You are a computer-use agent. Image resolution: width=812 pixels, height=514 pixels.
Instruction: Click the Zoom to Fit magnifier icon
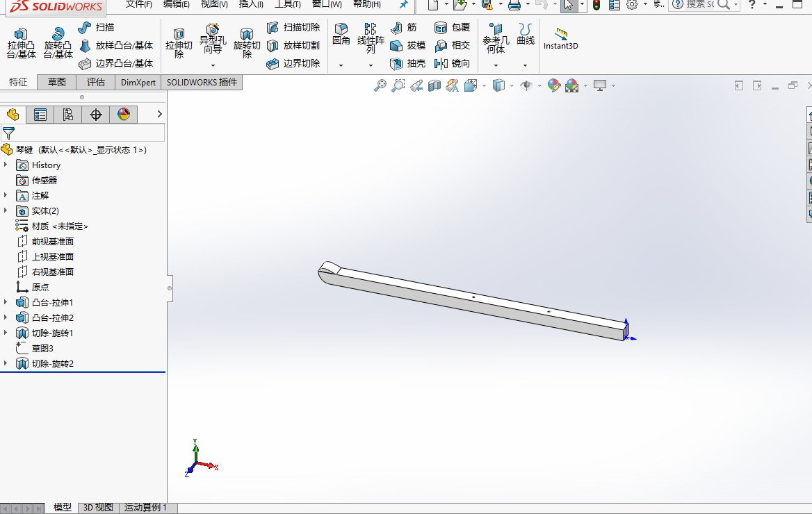click(380, 85)
